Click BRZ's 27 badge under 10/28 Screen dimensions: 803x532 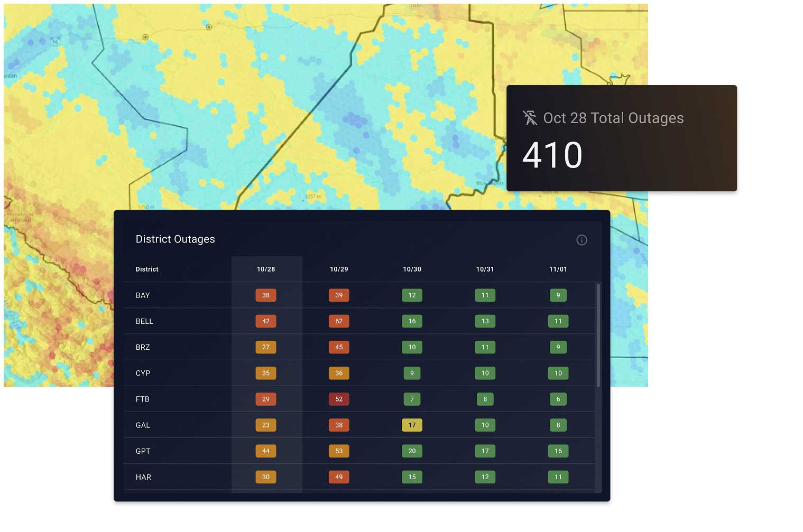click(x=266, y=347)
